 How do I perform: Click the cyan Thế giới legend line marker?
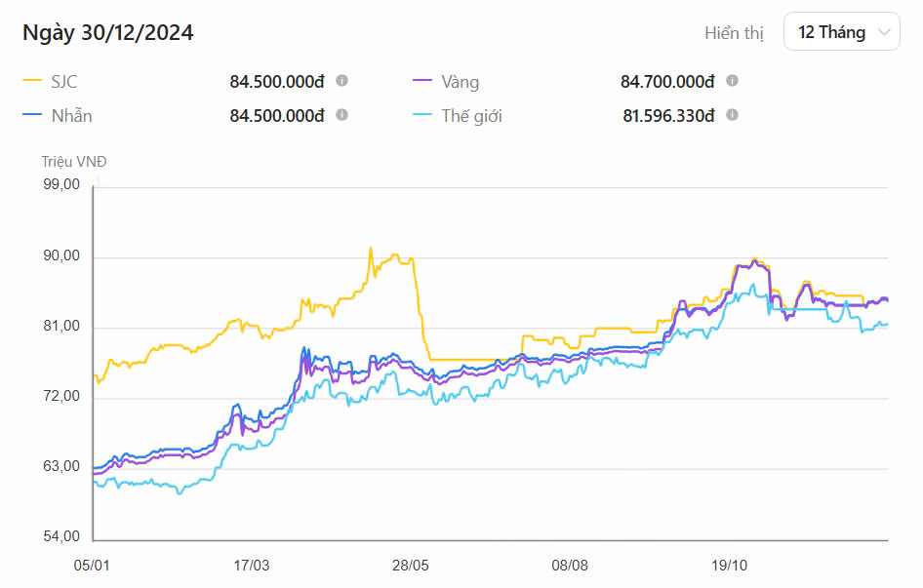tap(422, 116)
